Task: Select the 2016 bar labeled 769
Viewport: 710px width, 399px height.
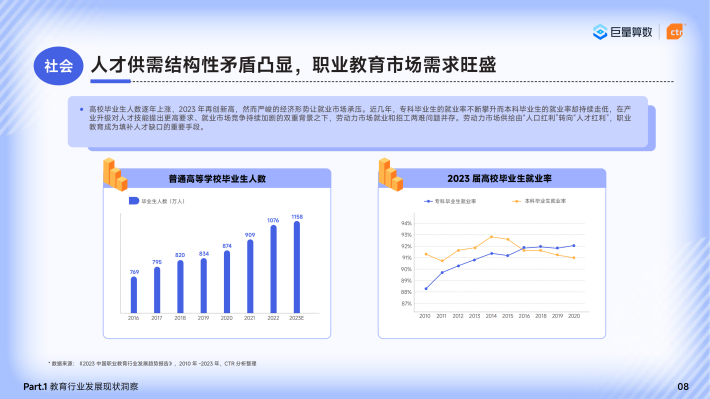Action: 134,295
